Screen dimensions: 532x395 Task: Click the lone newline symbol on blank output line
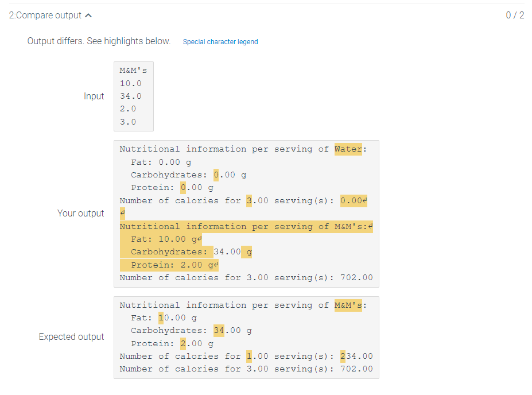point(122,214)
